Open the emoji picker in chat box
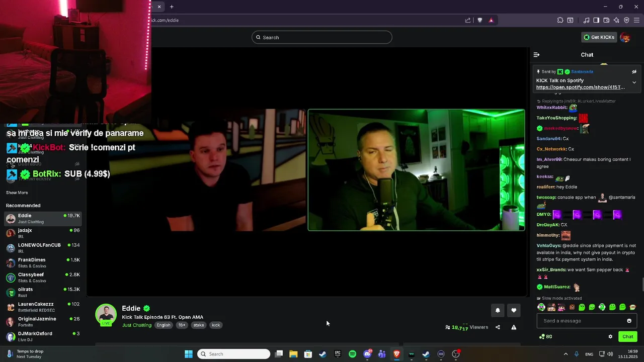The height and width of the screenshot is (362, 644). 629,321
